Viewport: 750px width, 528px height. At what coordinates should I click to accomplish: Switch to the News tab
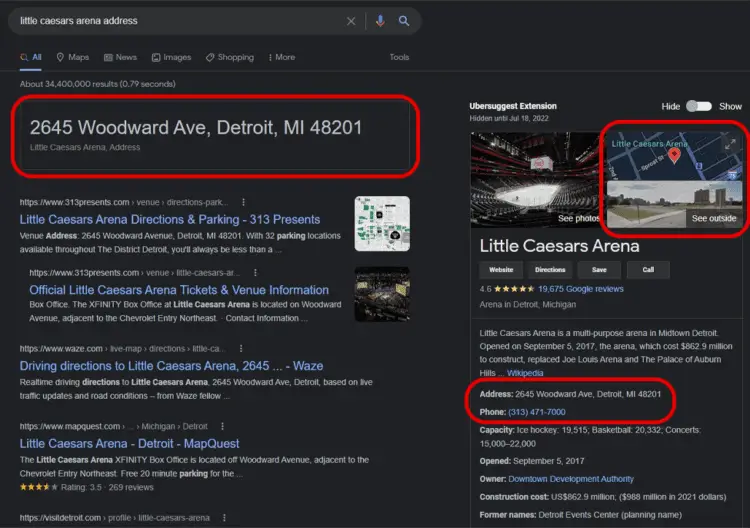tap(121, 57)
